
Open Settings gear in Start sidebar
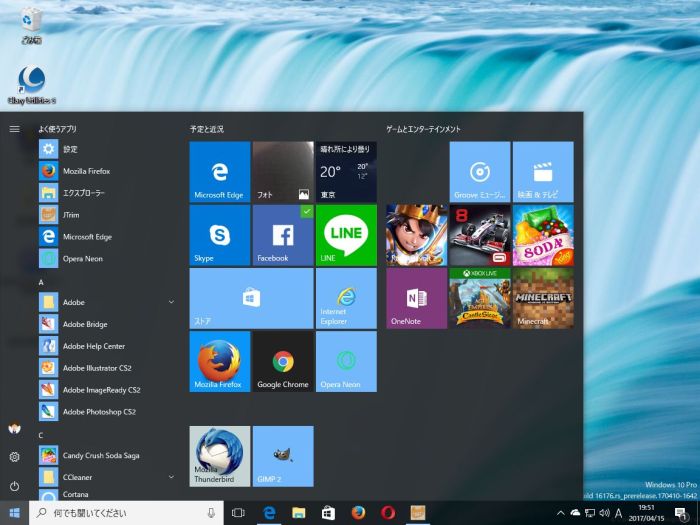coord(14,457)
